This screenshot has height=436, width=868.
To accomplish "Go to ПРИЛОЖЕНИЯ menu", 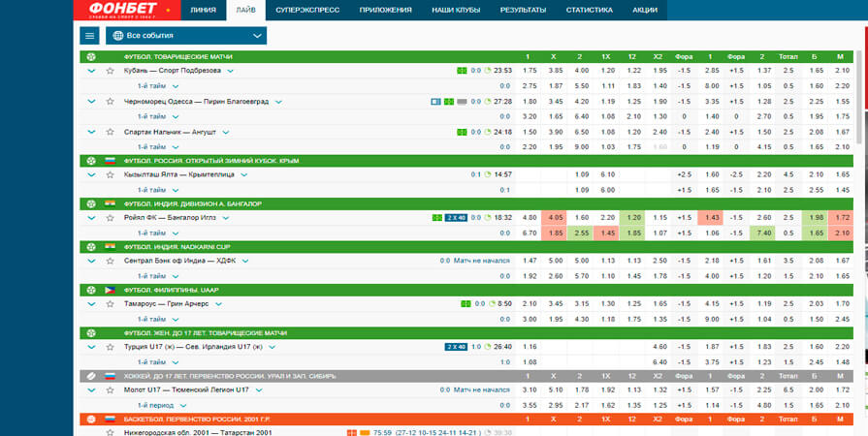I will click(x=385, y=10).
